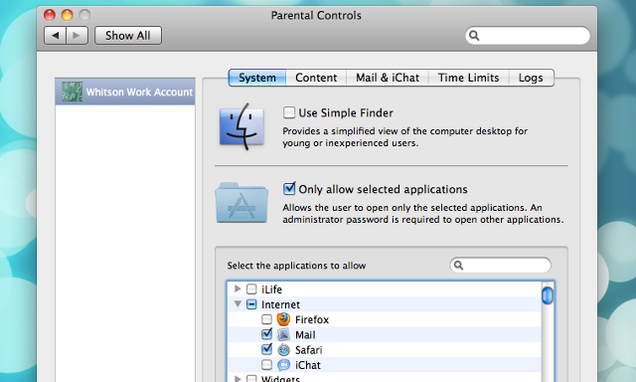Select the Whitson Work Account avatar

[72, 92]
